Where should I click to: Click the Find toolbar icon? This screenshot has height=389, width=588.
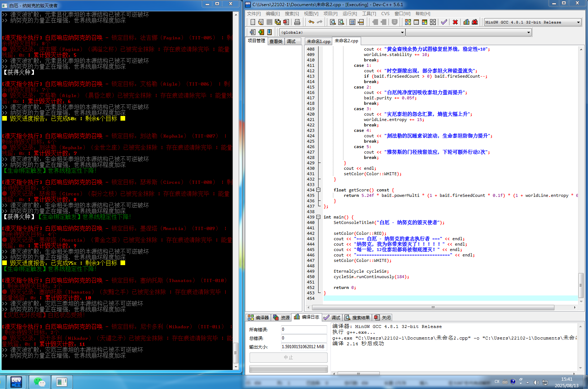(x=333, y=22)
